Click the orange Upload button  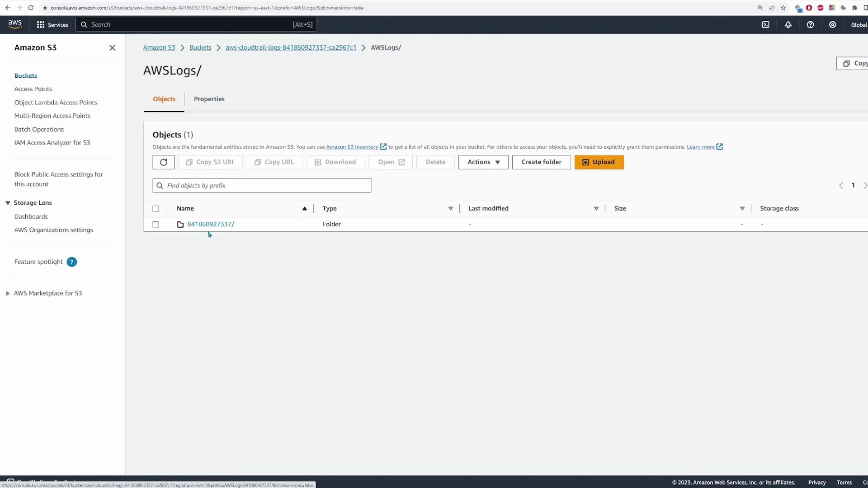tap(599, 162)
